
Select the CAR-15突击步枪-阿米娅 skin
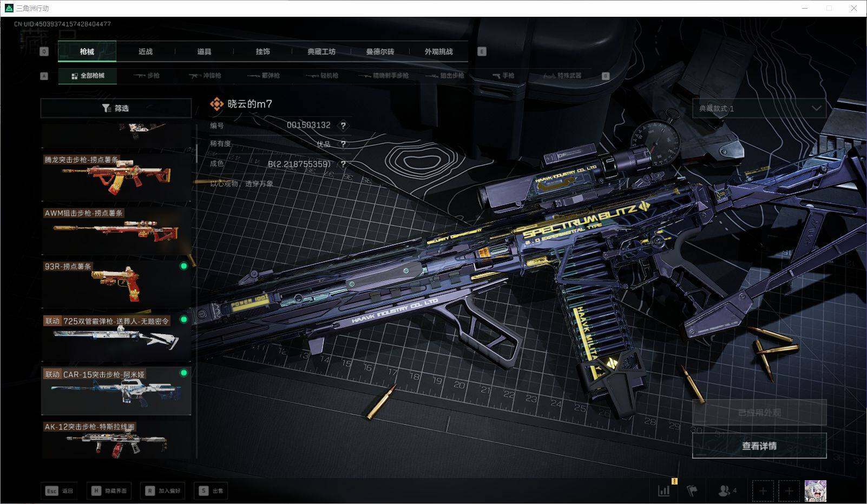coord(116,391)
